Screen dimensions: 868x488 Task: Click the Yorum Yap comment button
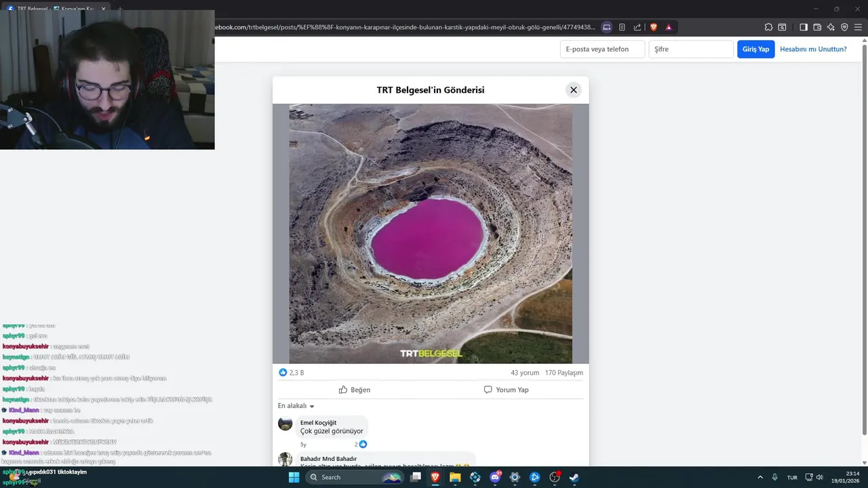click(507, 390)
